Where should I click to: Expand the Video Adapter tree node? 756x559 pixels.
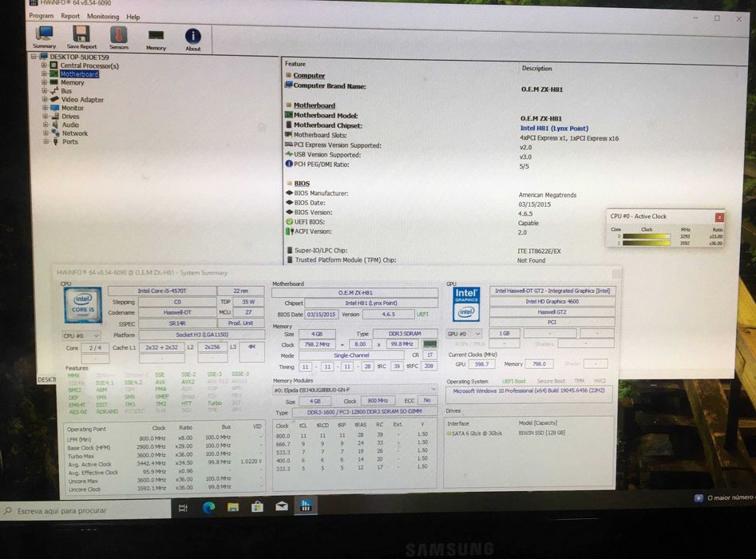point(45,99)
